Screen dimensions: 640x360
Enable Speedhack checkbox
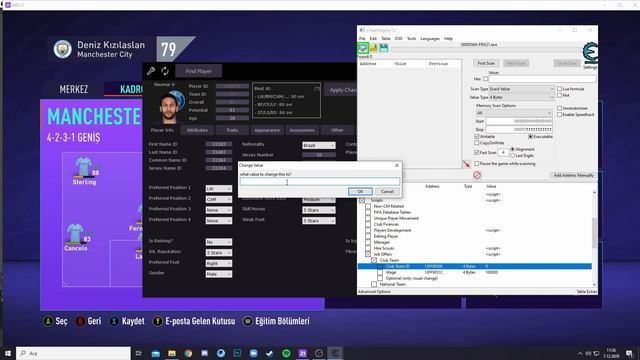560,115
